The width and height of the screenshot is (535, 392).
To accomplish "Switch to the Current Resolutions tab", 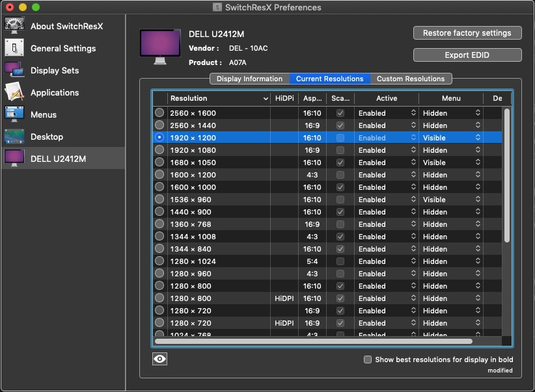I will coord(329,79).
